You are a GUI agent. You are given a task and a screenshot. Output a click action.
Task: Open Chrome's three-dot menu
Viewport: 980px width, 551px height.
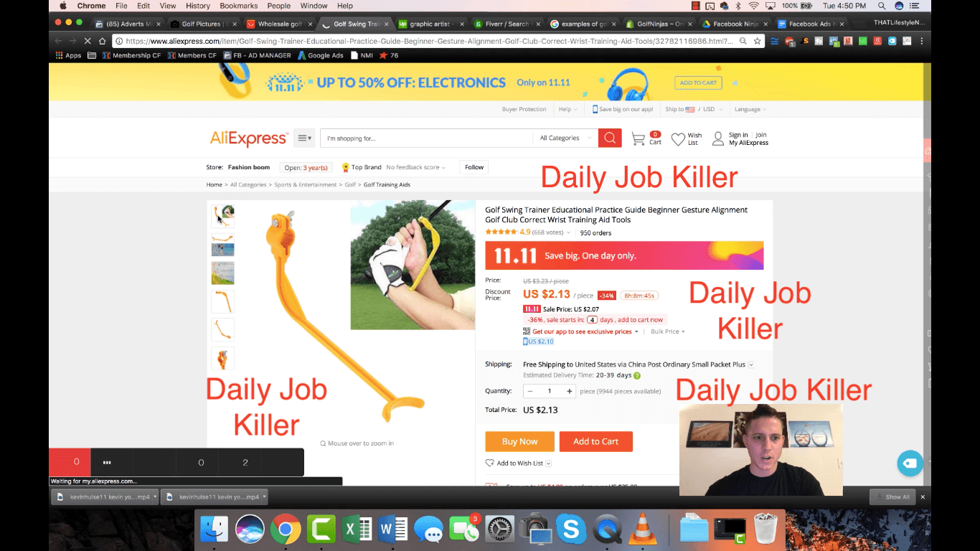pyautogui.click(x=922, y=41)
